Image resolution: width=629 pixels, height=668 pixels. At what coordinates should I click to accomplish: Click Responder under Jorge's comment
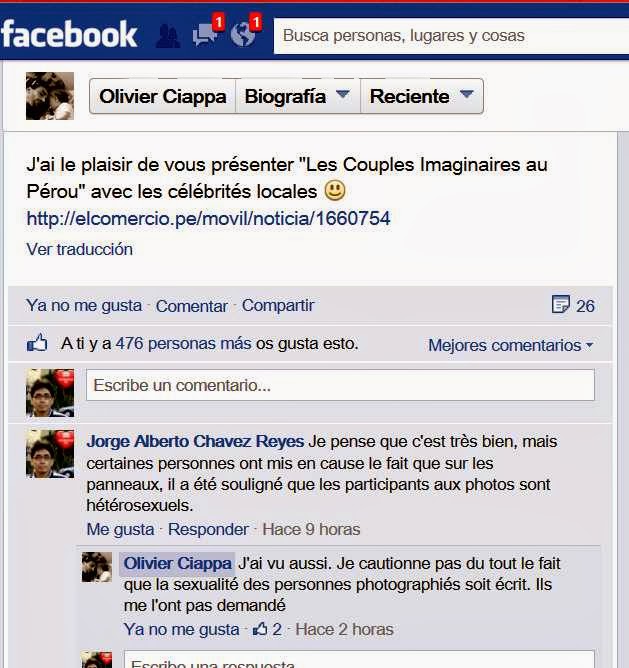(x=208, y=529)
